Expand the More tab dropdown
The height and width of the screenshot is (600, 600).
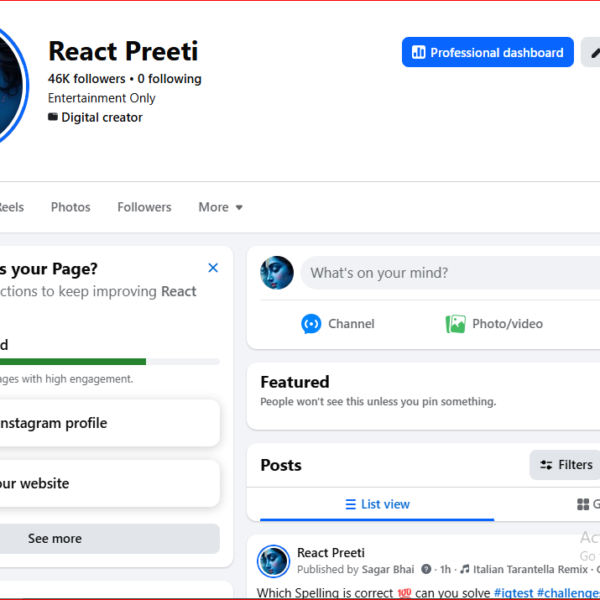220,207
